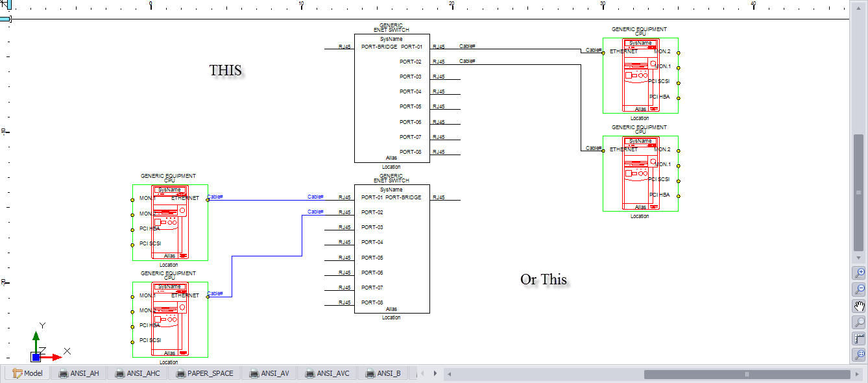
Task: Select the upper ENET SWITCH block
Action: 392,98
